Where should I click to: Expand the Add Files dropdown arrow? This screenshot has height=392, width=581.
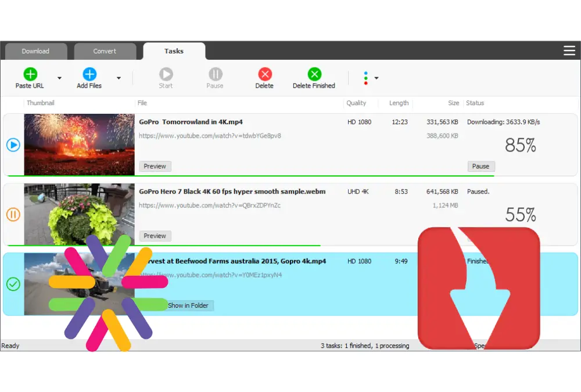pos(119,78)
